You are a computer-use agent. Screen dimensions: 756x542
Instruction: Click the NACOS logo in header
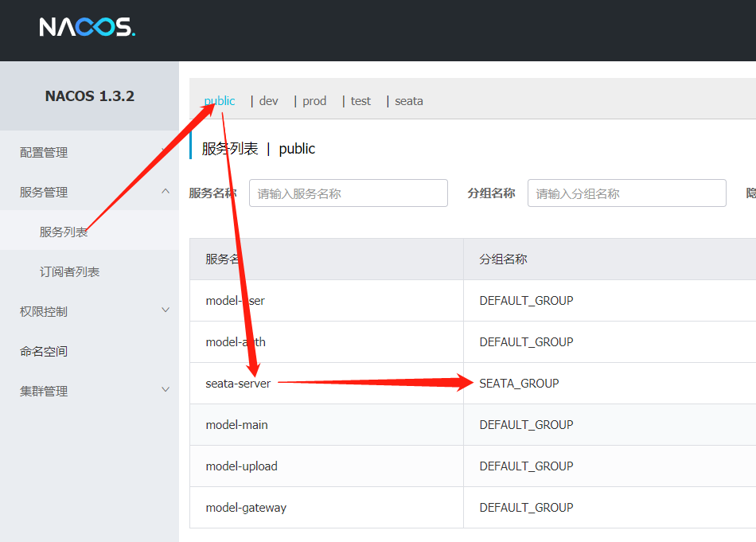pos(88,27)
